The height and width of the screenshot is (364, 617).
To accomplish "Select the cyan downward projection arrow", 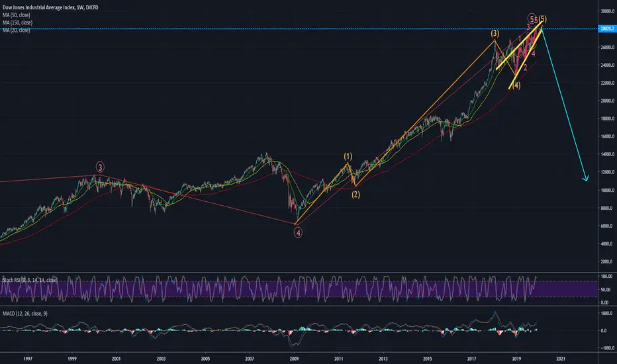I will pos(565,105).
